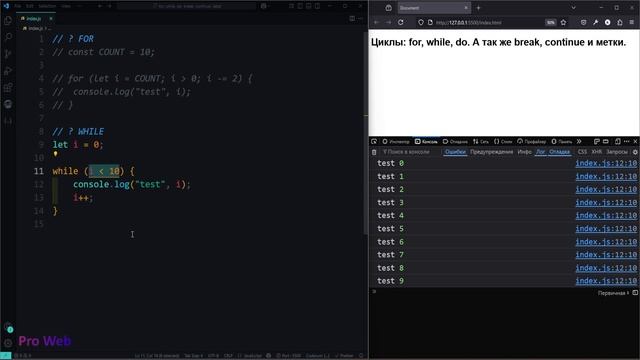
Task: Toggle the Отладка console filter
Action: (x=559, y=152)
